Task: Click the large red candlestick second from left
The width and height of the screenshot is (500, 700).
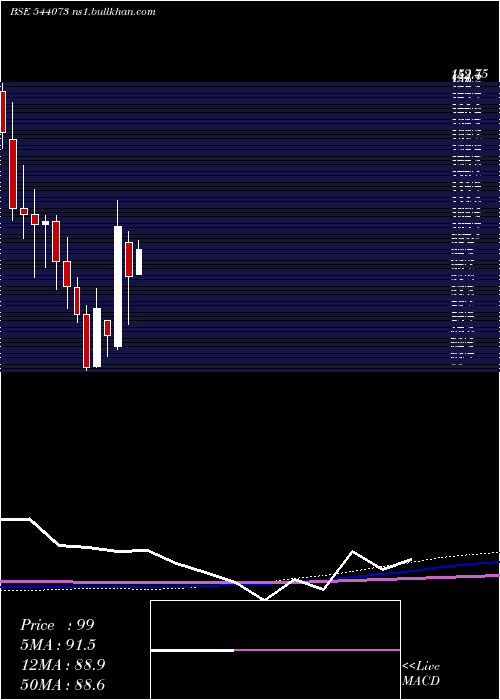Action: (13, 174)
